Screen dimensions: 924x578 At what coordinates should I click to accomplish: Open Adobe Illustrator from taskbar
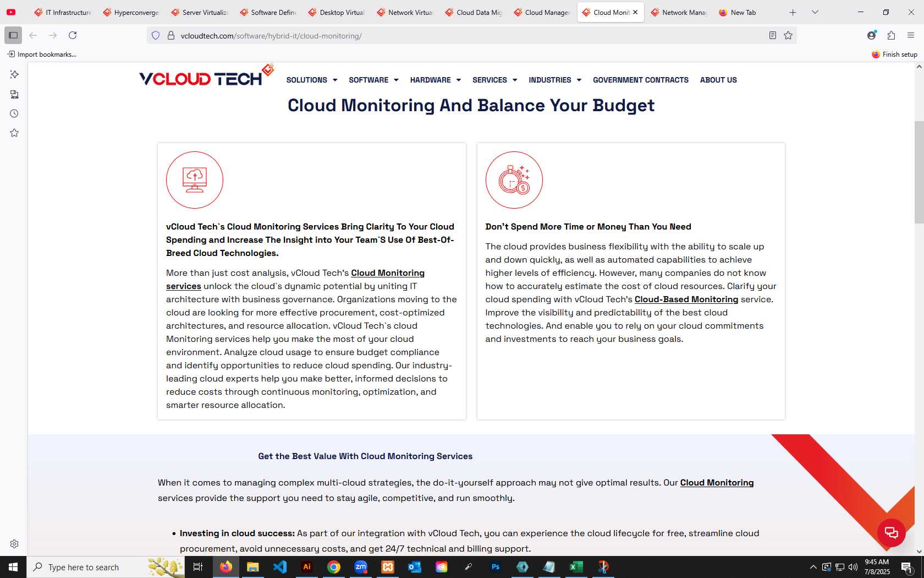307,567
